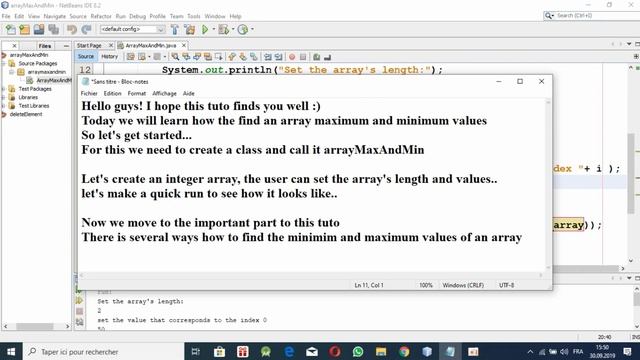Click Find Previous Occurrence icon in editor toolbar
Viewport: 640px width, 360px height.
[186, 57]
